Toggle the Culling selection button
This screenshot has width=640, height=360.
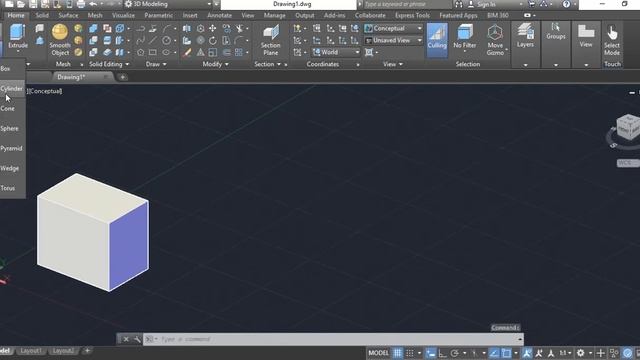(x=437, y=40)
